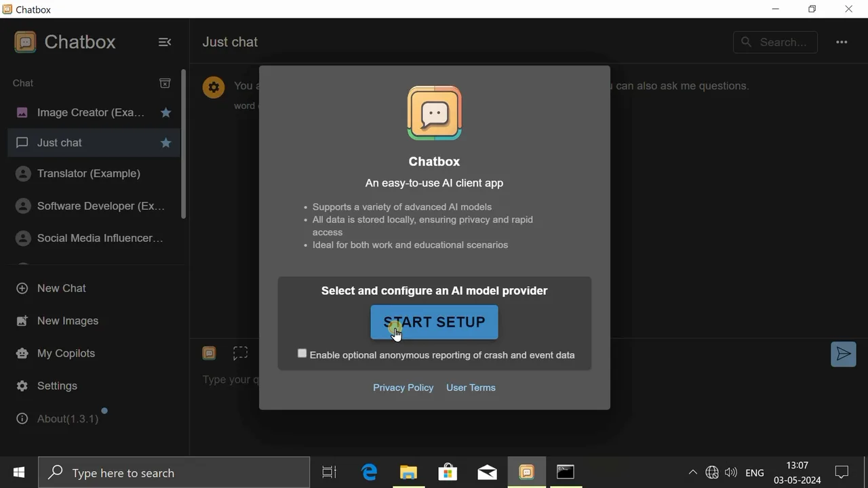Click the send message button
The image size is (868, 488).
click(844, 354)
